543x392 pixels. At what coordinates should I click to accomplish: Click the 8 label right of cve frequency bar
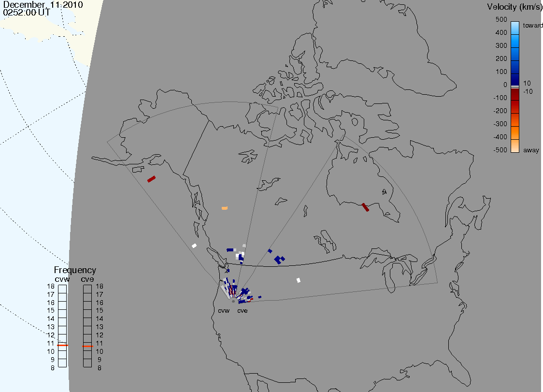pos(100,368)
